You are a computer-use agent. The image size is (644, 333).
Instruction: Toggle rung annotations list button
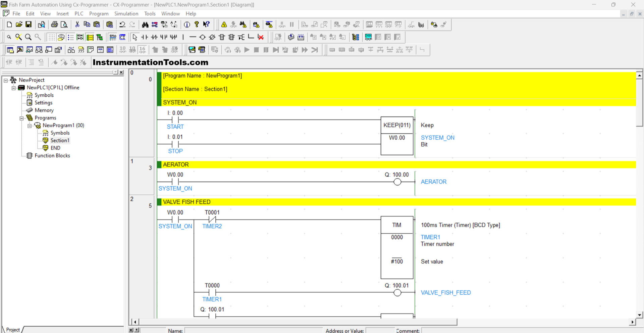[x=71, y=37]
